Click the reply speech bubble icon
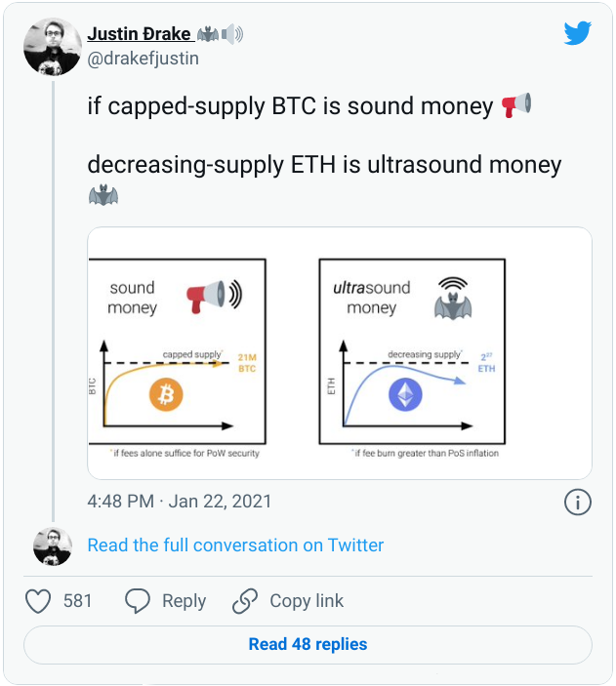Viewport: 616px width, 686px height. point(139,601)
